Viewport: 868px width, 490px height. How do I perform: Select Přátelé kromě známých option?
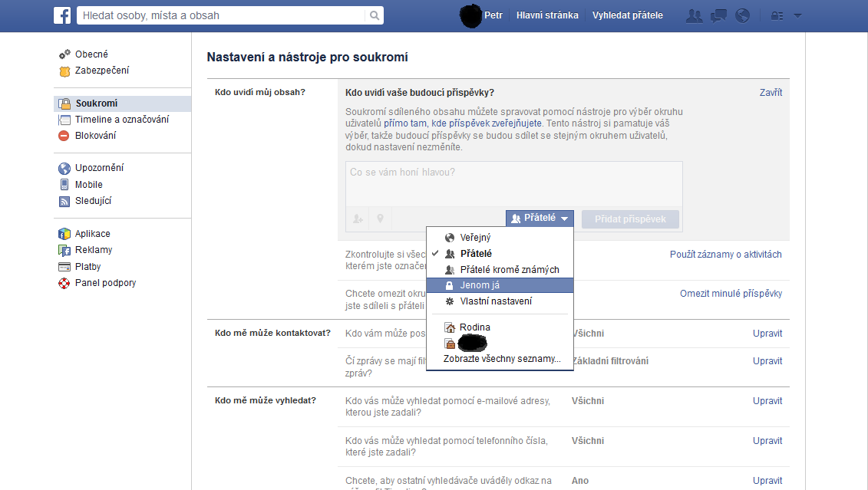pyautogui.click(x=500, y=269)
